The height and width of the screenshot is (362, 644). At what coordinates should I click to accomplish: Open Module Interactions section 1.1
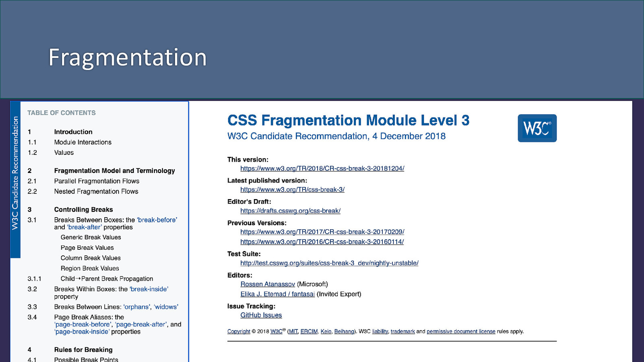[x=83, y=142]
